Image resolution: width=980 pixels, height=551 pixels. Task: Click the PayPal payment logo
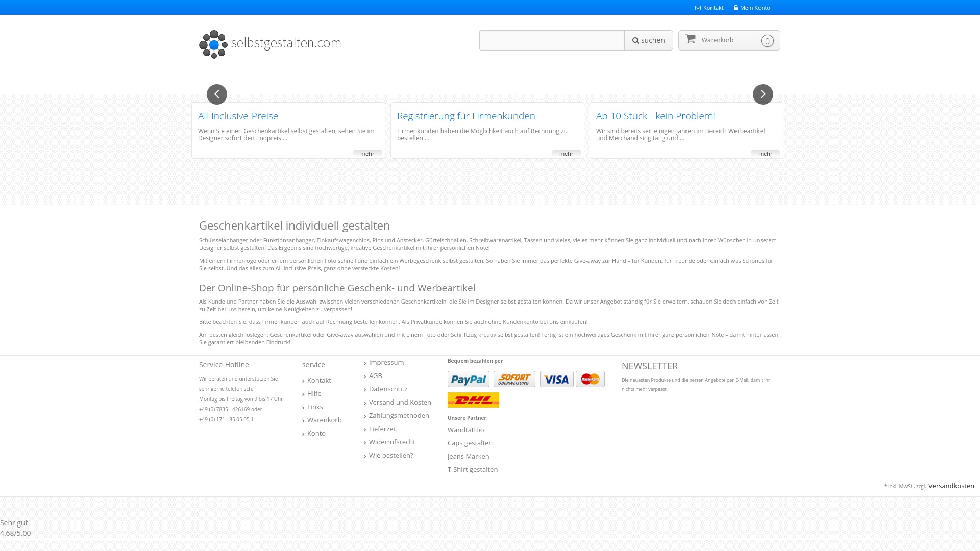468,379
